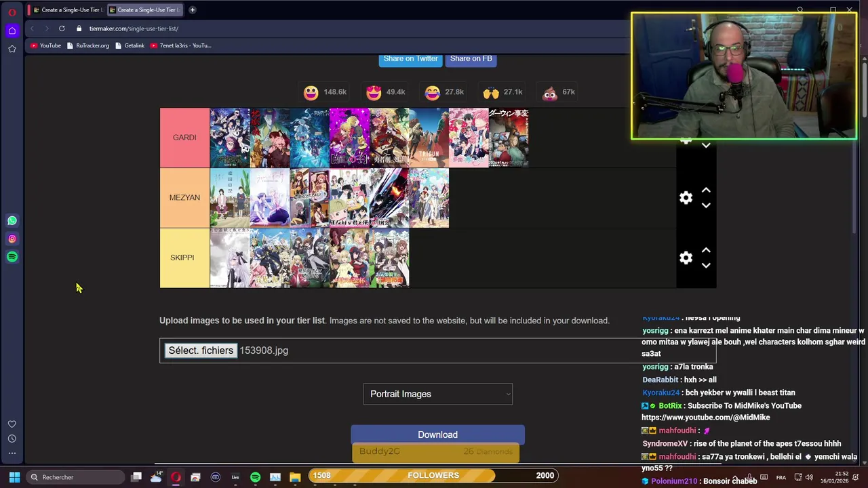
Task: Open Spotify from the taskbar
Action: click(255, 477)
